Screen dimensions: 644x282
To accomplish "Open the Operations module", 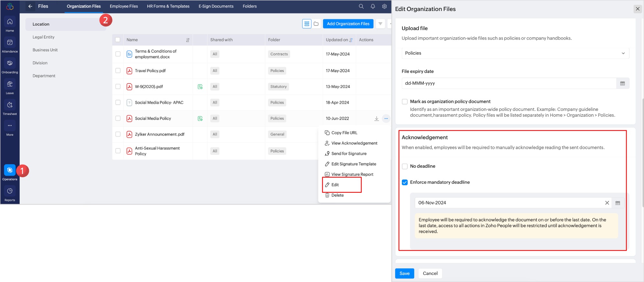I will click(10, 173).
